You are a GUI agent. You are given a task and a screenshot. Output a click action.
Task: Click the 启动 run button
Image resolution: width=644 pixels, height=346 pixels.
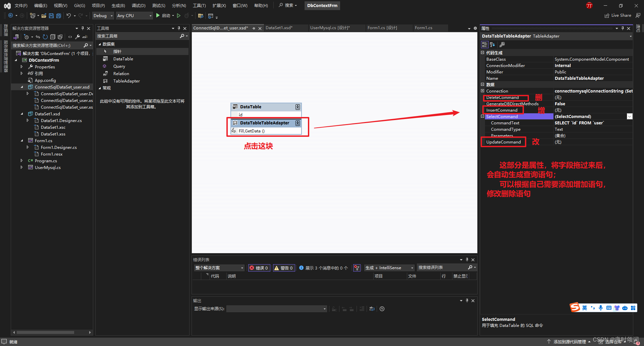(164, 15)
